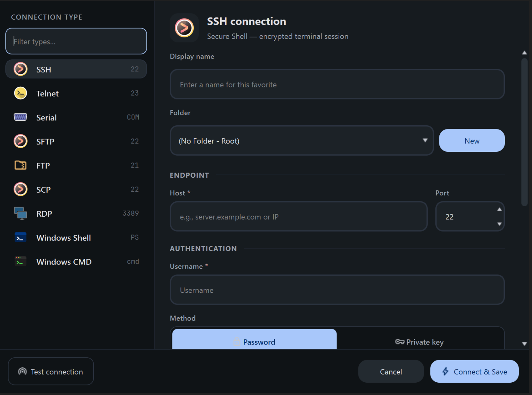Increase the Port number with up arrow

click(x=499, y=209)
